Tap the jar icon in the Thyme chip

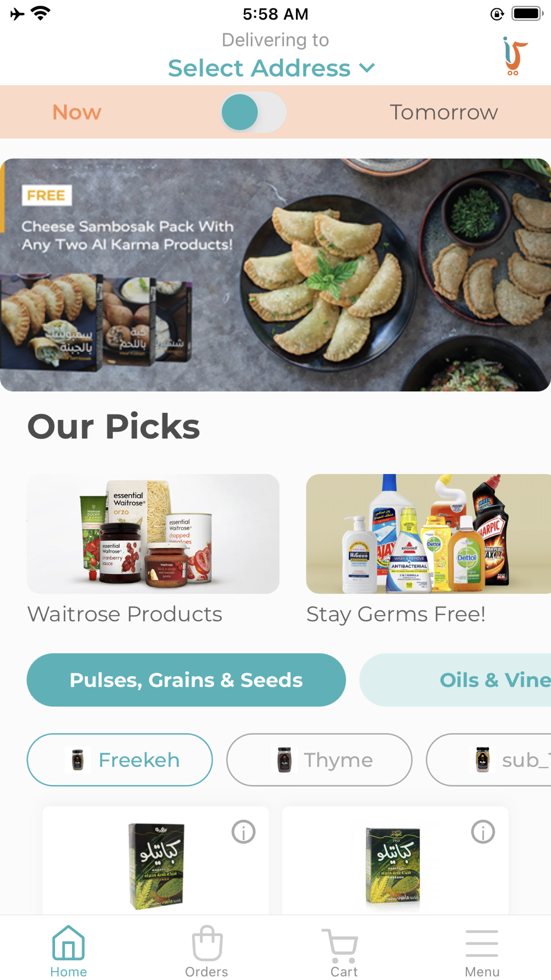(284, 760)
